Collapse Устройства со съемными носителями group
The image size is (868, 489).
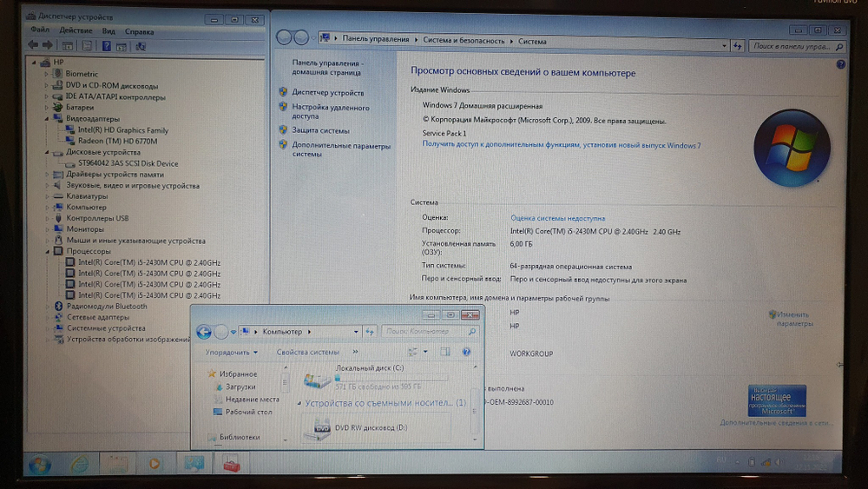(x=299, y=403)
